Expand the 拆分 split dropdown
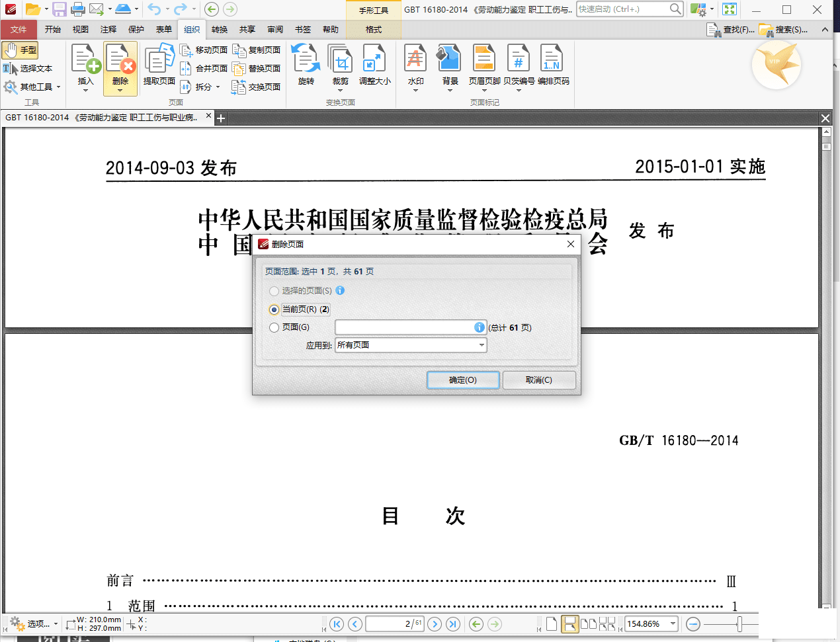840x642 pixels. 218,87
